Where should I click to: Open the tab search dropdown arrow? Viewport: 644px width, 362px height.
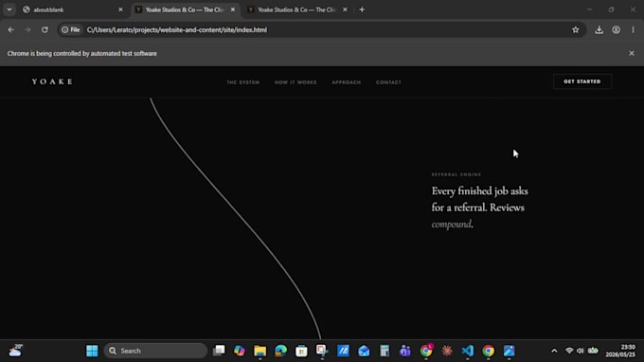click(9, 9)
